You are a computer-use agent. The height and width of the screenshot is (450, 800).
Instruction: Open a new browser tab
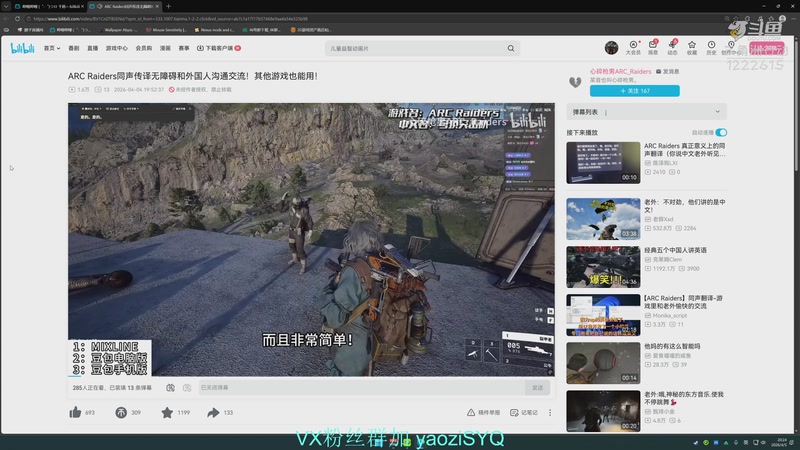pyautogui.click(x=168, y=6)
